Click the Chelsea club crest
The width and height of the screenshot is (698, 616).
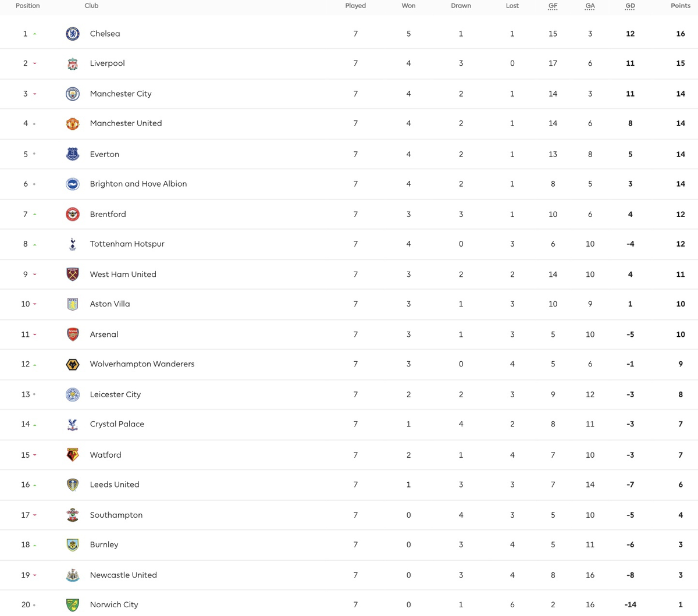coord(72,34)
